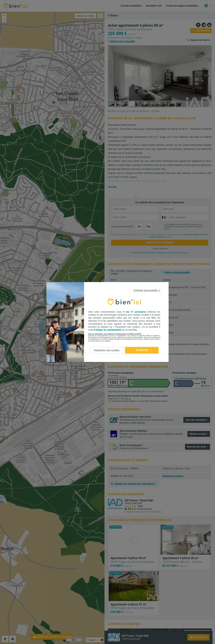215x644 pixels.
Task: Click the main living room photo
Action: pyautogui.click(x=159, y=73)
